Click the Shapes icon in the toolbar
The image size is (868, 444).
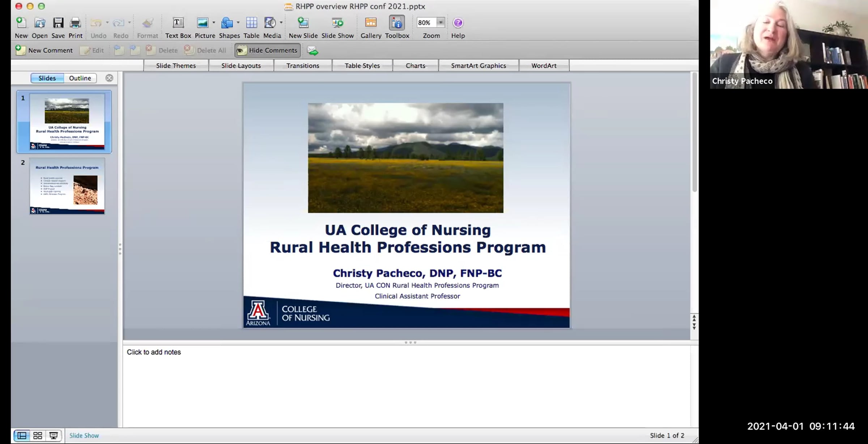(227, 23)
